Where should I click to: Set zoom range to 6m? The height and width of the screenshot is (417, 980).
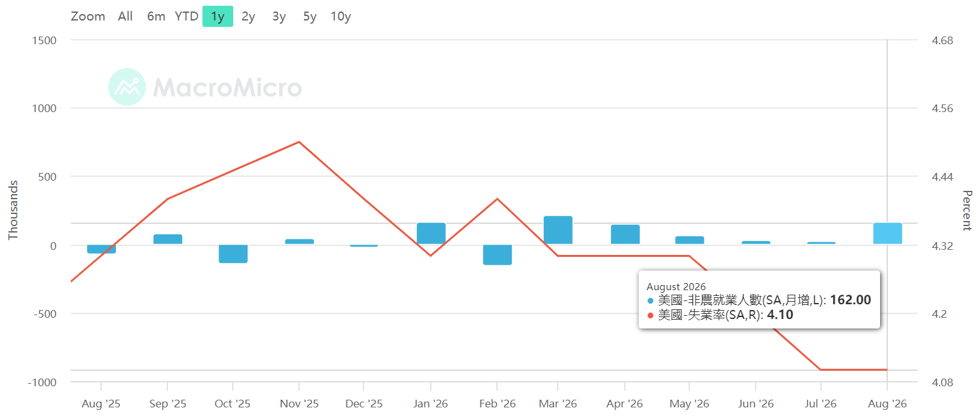[156, 17]
